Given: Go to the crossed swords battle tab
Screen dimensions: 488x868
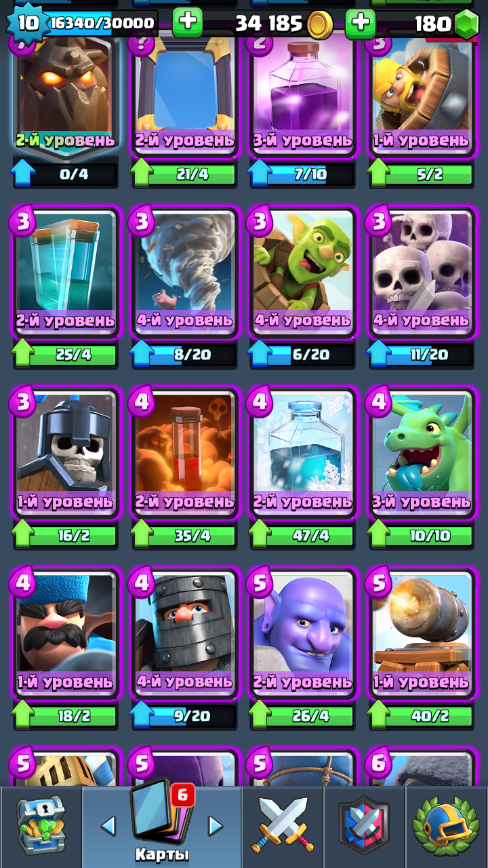Looking at the screenshot, I should coord(283,826).
